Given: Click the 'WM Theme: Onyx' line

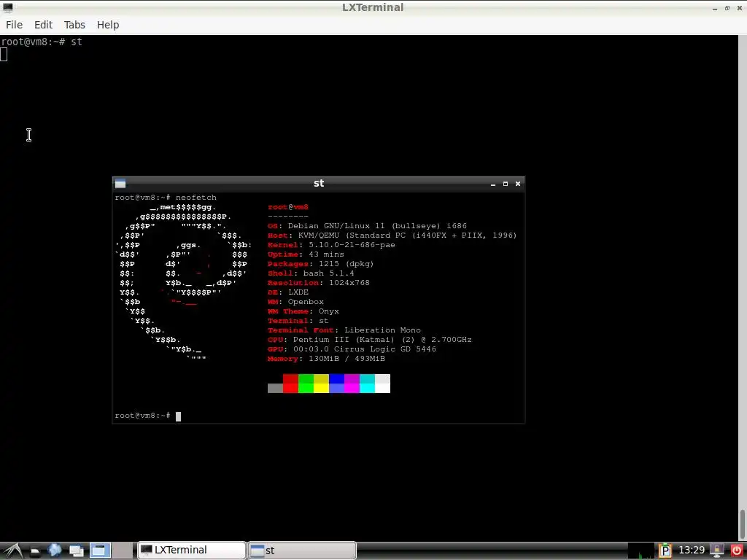Looking at the screenshot, I should click(x=303, y=311).
